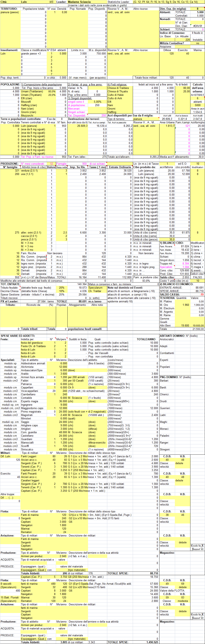This screenshot has width=205, height=644.
Task: Click the "1.490.925" total expenses value
Action: (x=152, y=642)
